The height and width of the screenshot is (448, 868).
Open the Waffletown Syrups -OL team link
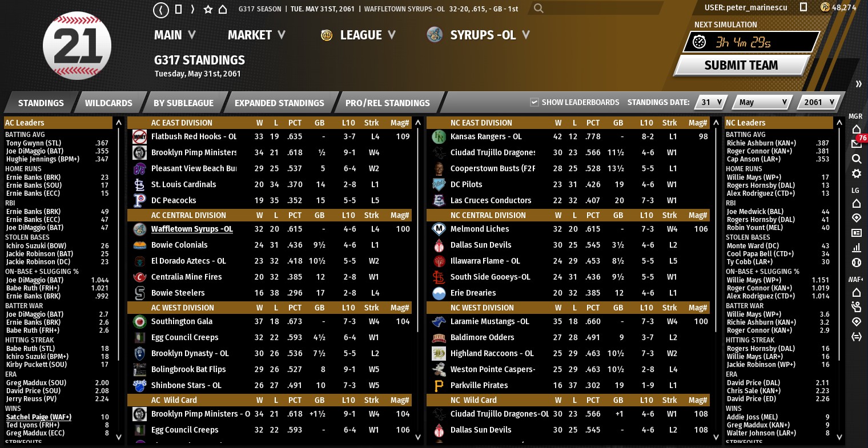(x=191, y=229)
